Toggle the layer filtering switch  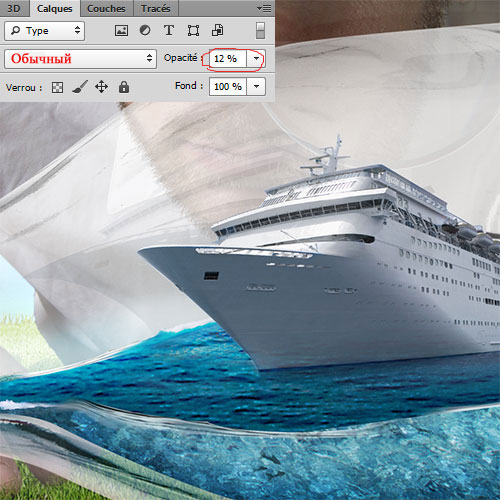(261, 31)
